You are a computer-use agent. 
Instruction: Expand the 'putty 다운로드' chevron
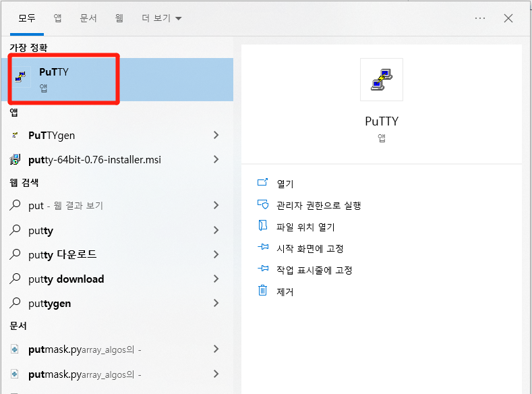pos(216,254)
